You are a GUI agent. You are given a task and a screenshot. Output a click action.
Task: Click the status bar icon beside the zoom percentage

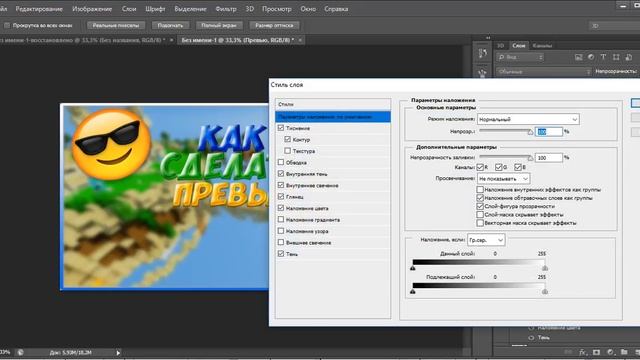(x=20, y=352)
